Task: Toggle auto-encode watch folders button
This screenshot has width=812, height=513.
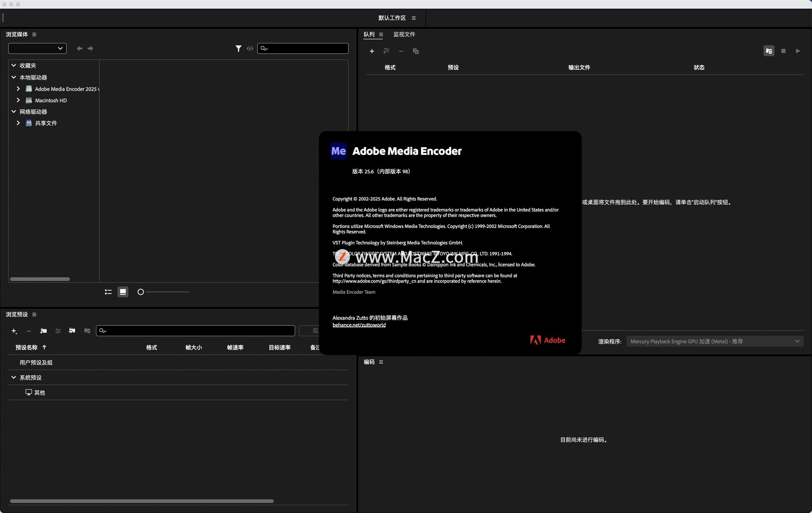Action: tap(769, 51)
